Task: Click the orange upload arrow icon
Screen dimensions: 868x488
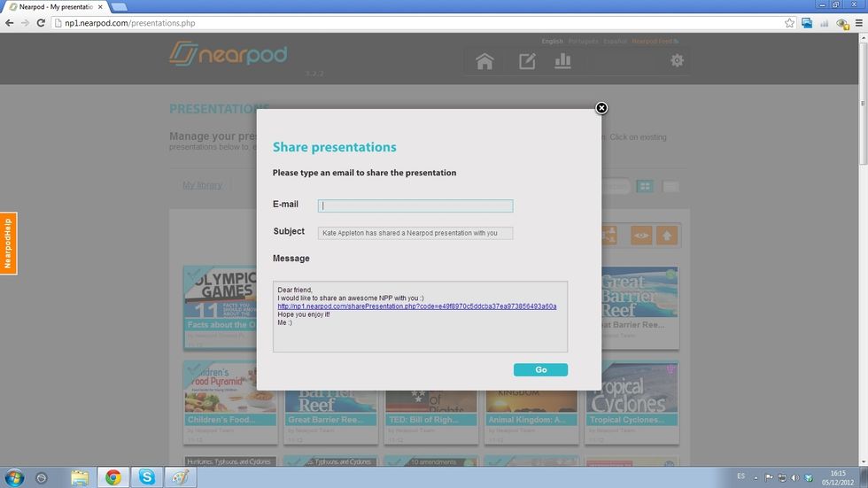Action: click(666, 236)
